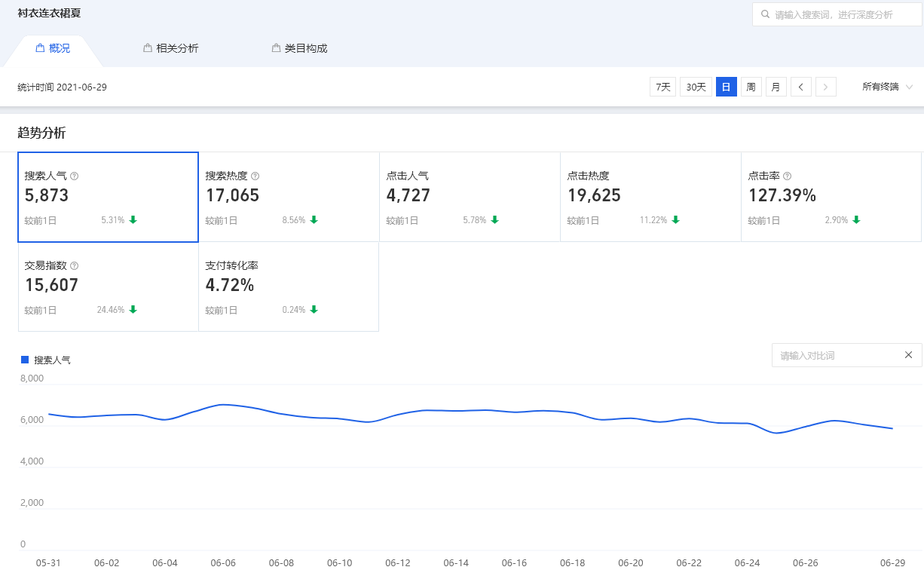Click the 19,625 click heat value

click(594, 196)
